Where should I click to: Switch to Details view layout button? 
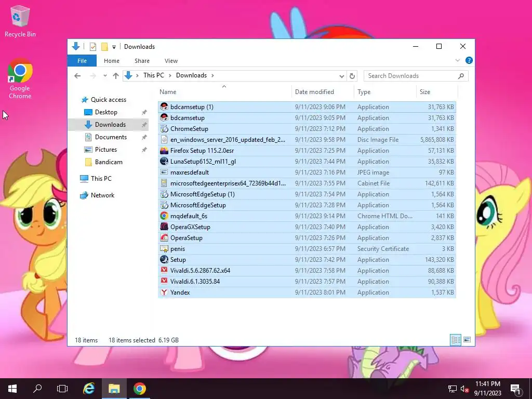pos(456,340)
